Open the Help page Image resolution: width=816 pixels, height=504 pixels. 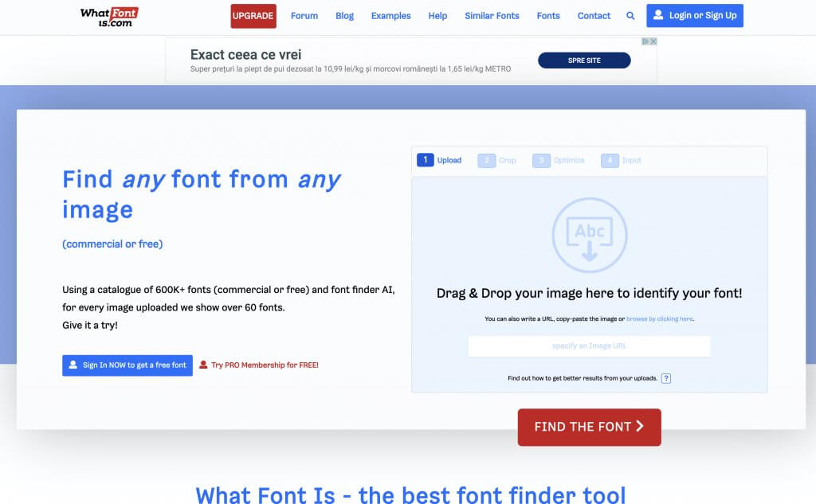pos(437,16)
